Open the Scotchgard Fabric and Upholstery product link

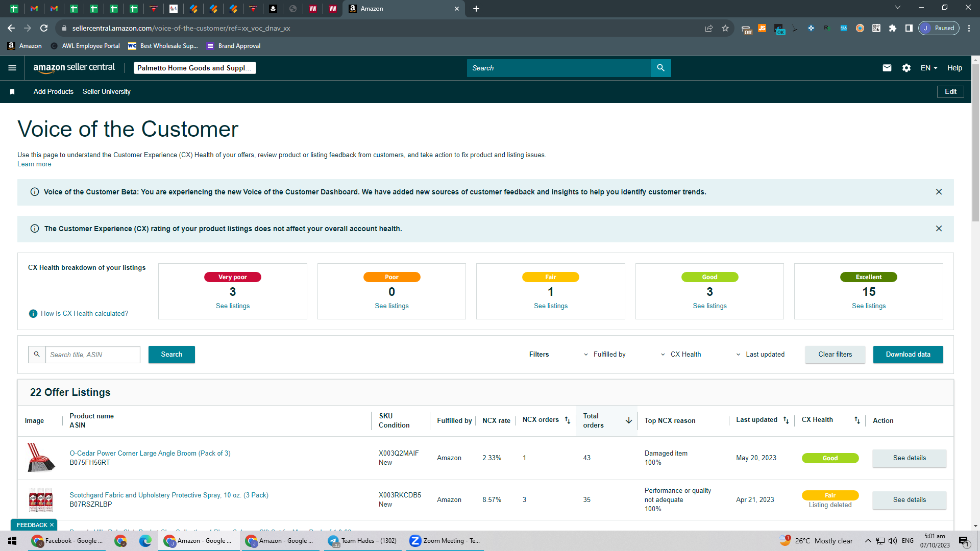169,495
